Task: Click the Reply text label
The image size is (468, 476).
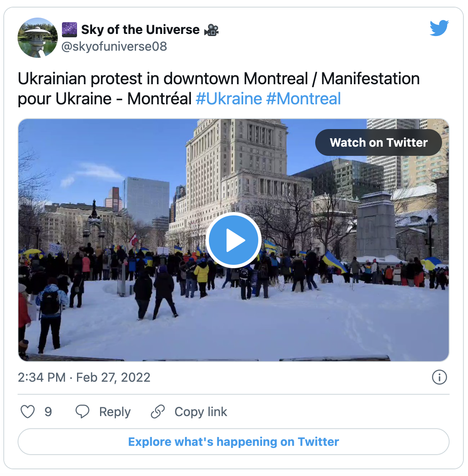Action: [115, 412]
